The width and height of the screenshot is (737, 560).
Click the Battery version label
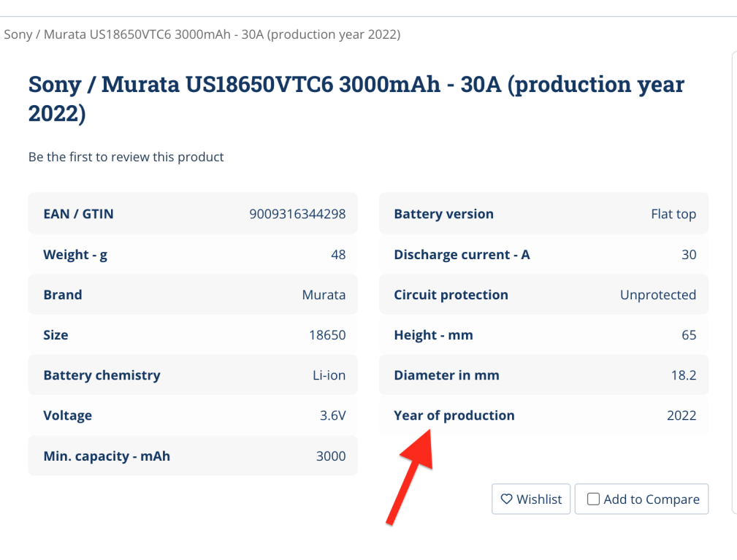pyautogui.click(x=443, y=214)
